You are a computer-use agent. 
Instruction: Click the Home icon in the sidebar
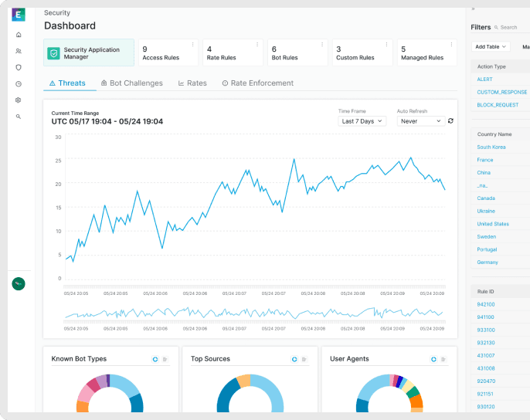pos(19,35)
